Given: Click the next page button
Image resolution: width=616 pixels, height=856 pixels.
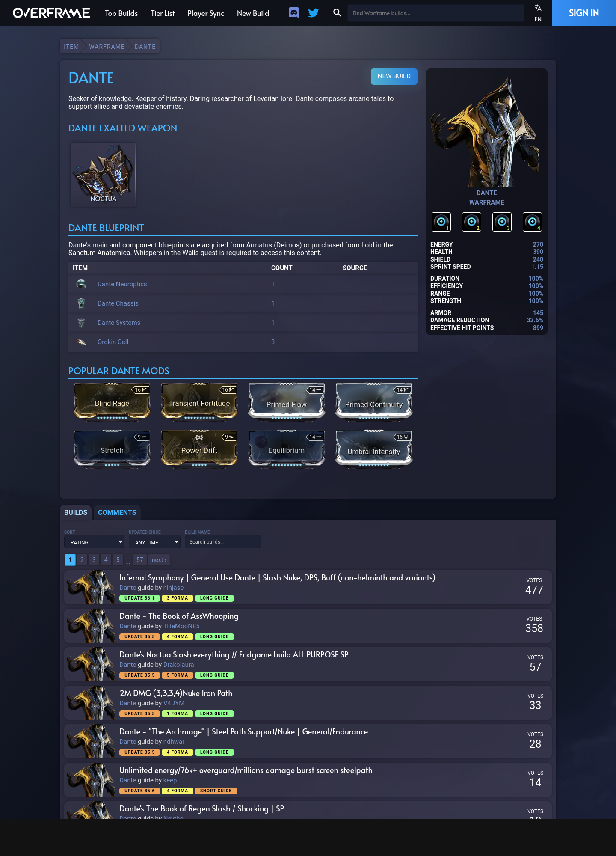Looking at the screenshot, I should pos(159,560).
